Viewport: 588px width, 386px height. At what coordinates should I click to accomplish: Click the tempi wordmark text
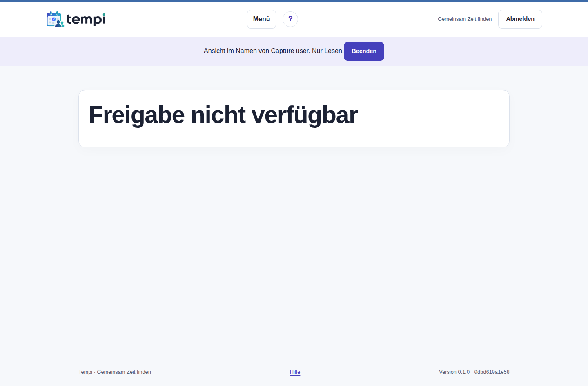(x=86, y=19)
